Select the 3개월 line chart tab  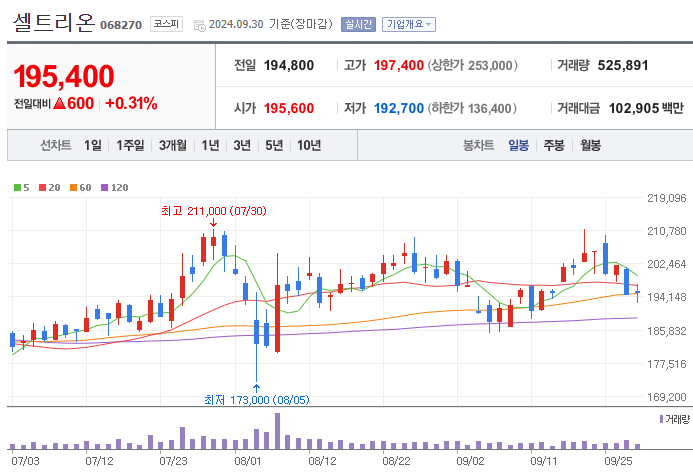point(173,145)
